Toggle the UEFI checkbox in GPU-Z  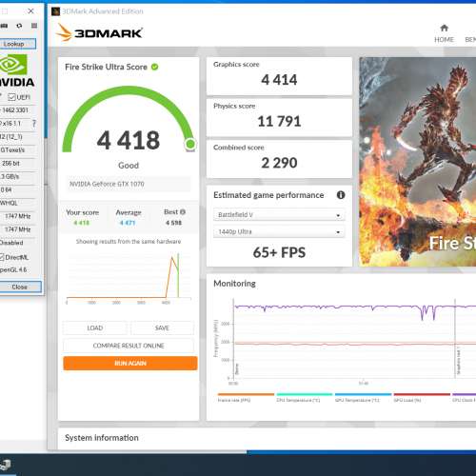[x=11, y=97]
